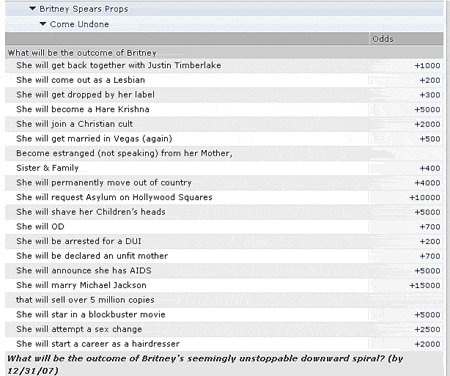The width and height of the screenshot is (450, 376).
Task: Pick the +400 odds value
Action: [430, 168]
